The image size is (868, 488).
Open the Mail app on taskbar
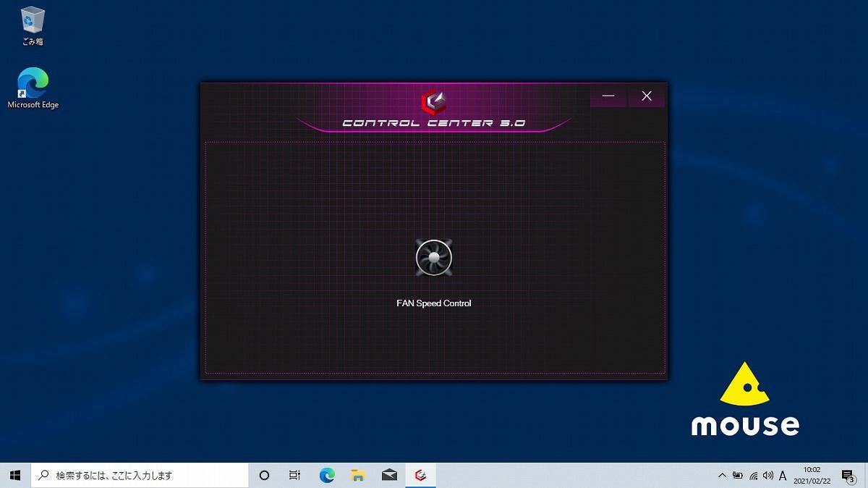click(389, 476)
